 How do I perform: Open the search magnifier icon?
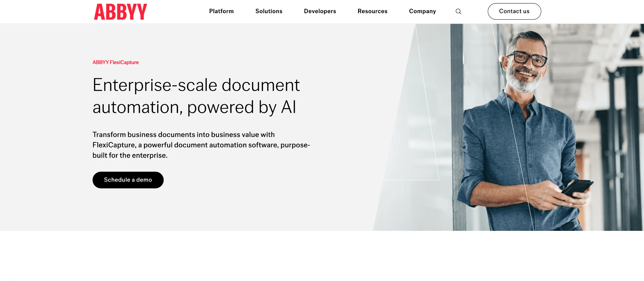click(x=459, y=12)
